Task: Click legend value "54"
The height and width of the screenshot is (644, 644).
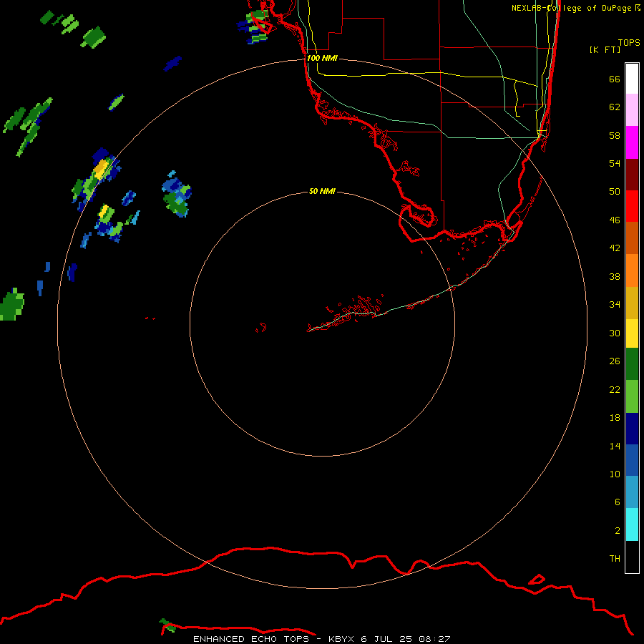Action: (615, 163)
